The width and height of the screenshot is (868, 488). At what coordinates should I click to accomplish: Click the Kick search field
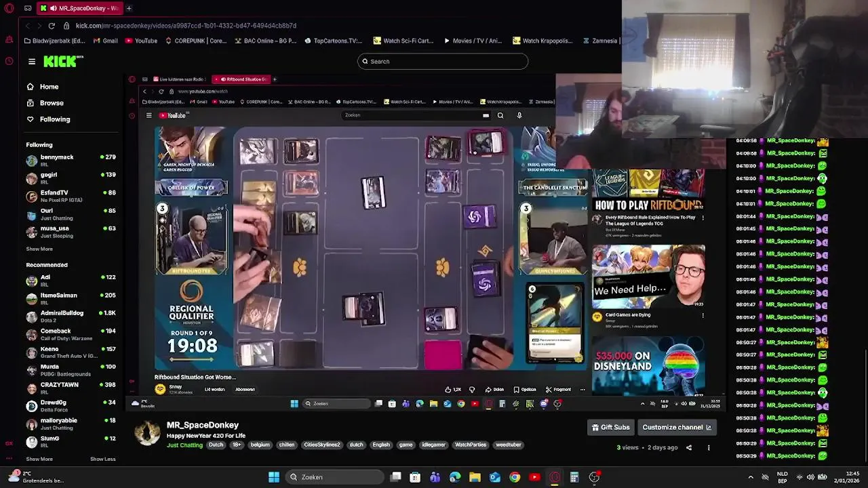click(443, 62)
